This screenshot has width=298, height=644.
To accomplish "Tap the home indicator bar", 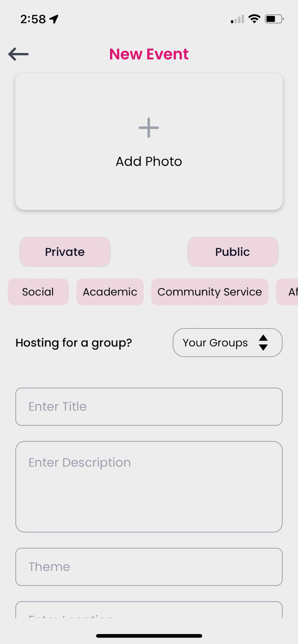I will [149, 636].
